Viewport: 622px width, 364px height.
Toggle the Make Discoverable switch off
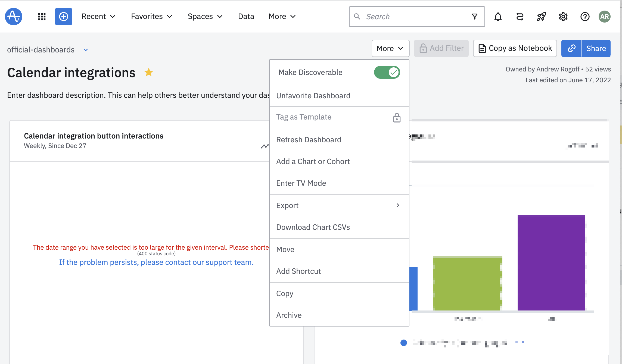387,72
